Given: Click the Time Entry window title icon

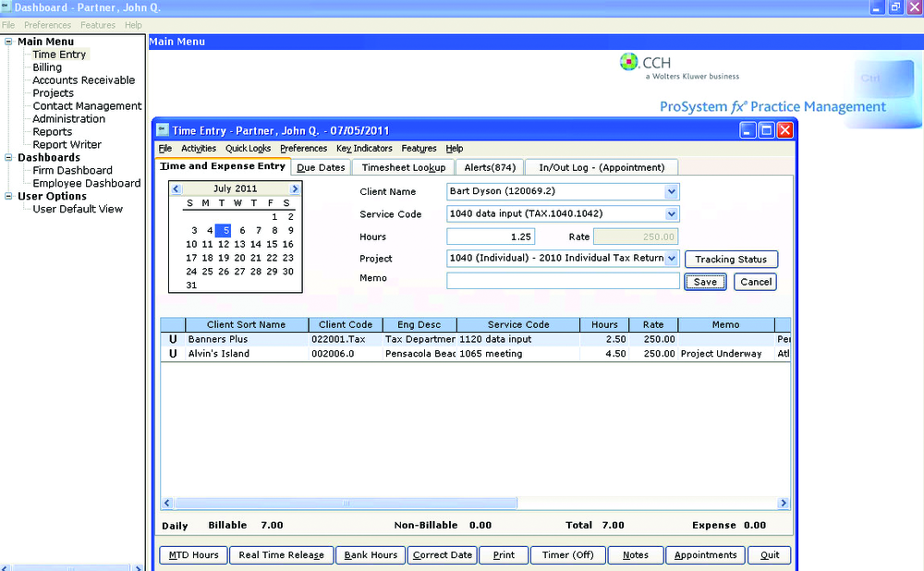Looking at the screenshot, I should 163,130.
